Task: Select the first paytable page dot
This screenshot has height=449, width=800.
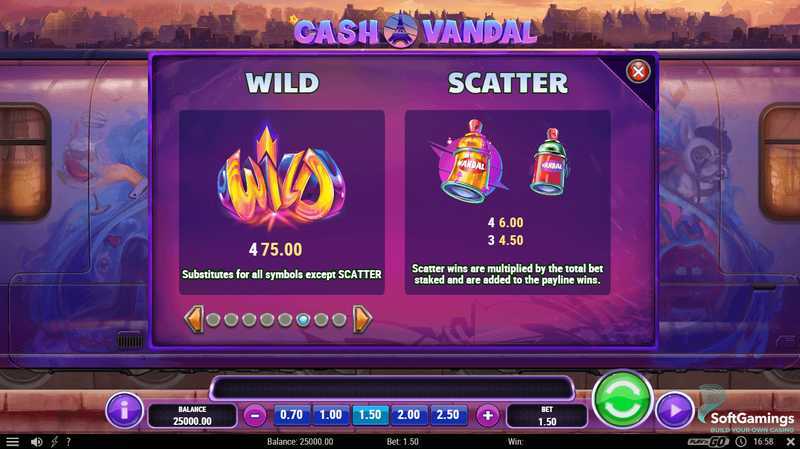Action: tap(214, 320)
